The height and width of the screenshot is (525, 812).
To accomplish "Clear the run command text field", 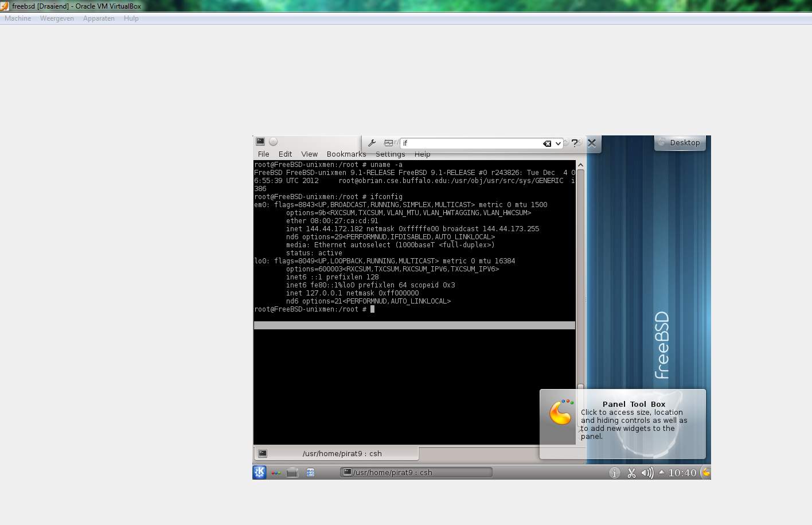I will coord(547,143).
